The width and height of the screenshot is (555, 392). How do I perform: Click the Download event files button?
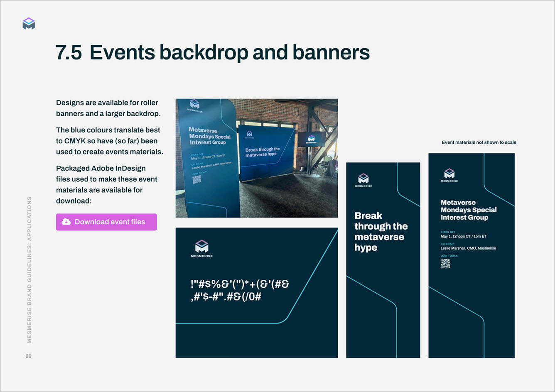pyautogui.click(x=106, y=222)
